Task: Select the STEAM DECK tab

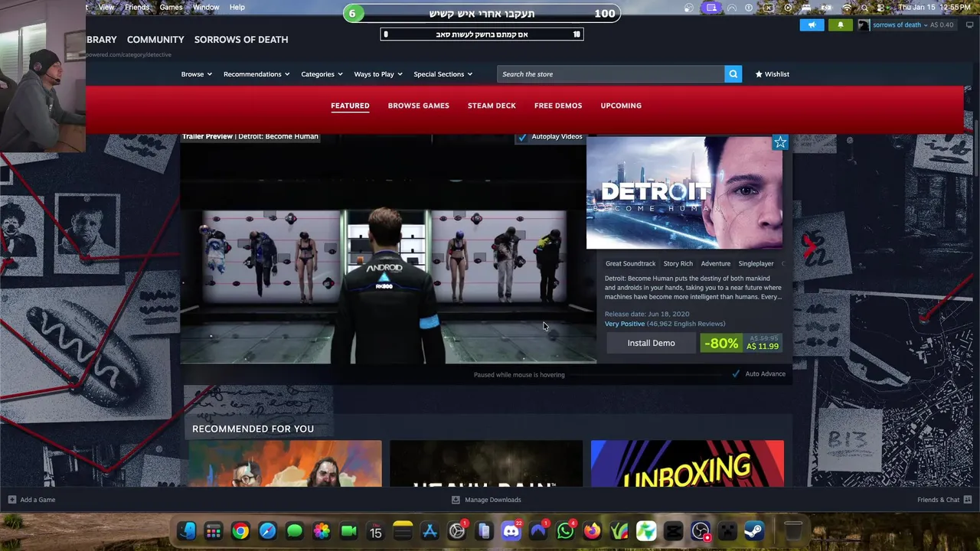Action: (x=492, y=106)
